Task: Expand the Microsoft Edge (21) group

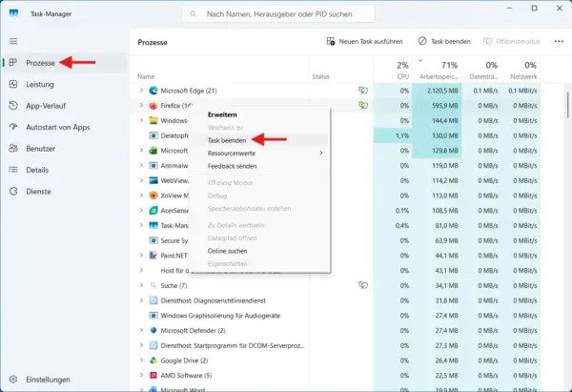Action: (141, 91)
